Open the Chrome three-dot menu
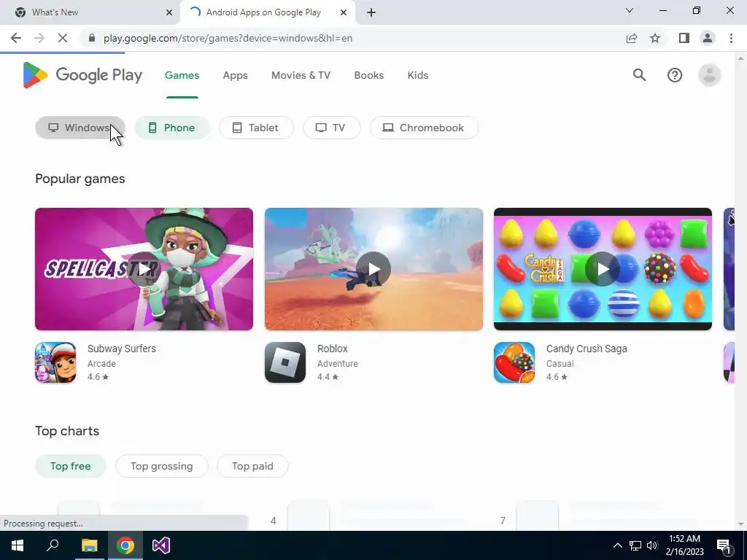Viewport: 747px width, 560px height. (731, 38)
